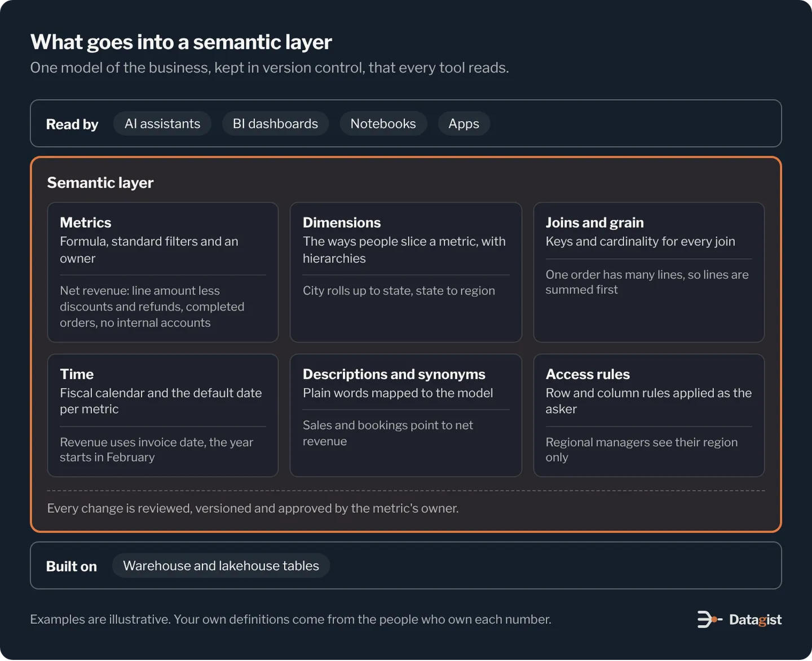812x661 pixels.
Task: Select the BI dashboards pill
Action: tap(275, 123)
